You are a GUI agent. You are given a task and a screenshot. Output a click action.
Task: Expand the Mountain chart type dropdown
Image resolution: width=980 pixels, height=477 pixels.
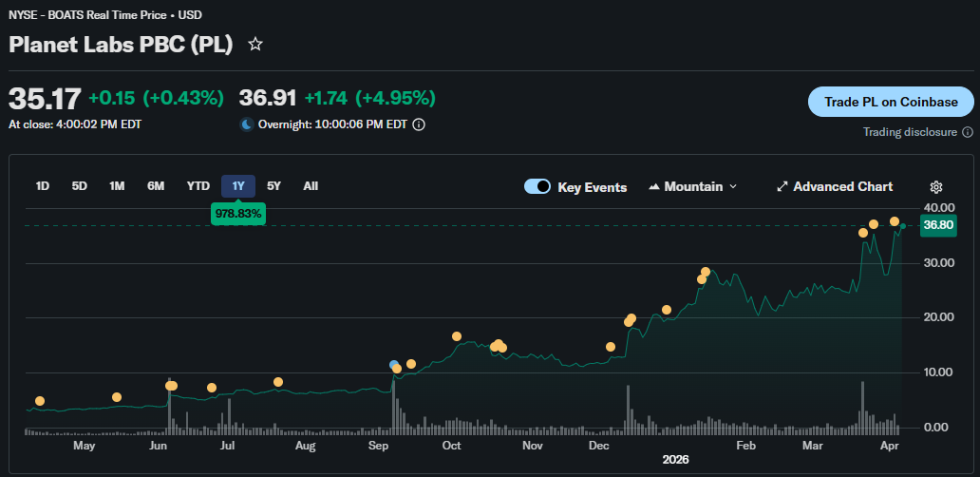(693, 186)
